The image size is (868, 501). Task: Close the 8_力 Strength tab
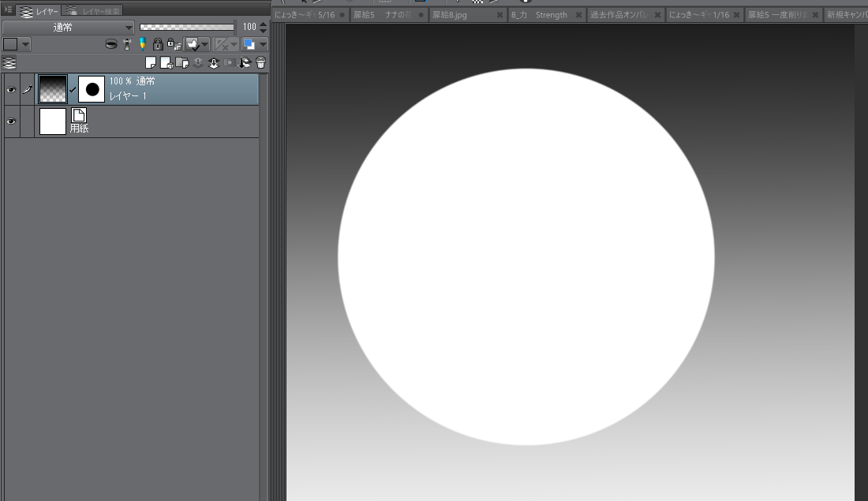(578, 15)
